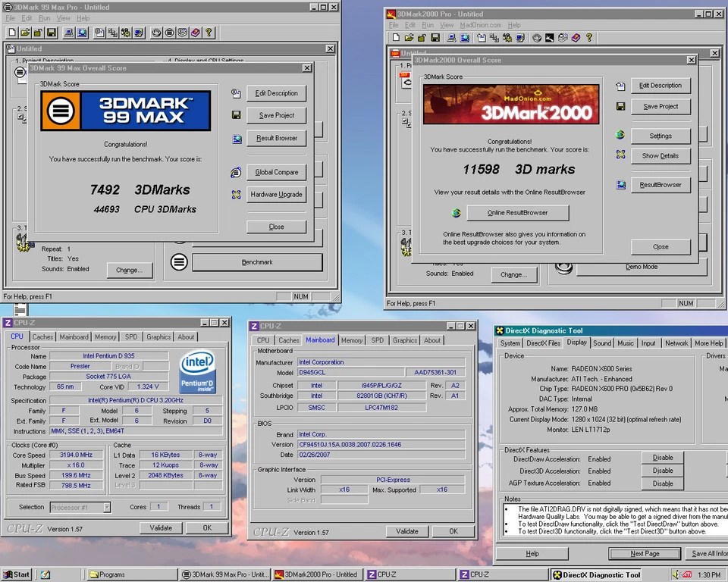Click Validate in the CPU-Z Mainboard window
This screenshot has height=582, width=728.
point(406,532)
